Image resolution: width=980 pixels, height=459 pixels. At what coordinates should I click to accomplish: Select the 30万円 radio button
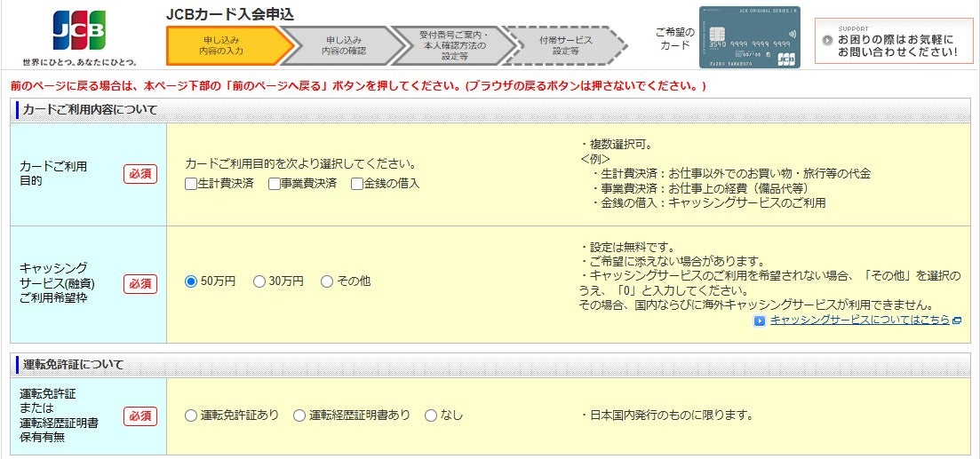click(x=259, y=281)
